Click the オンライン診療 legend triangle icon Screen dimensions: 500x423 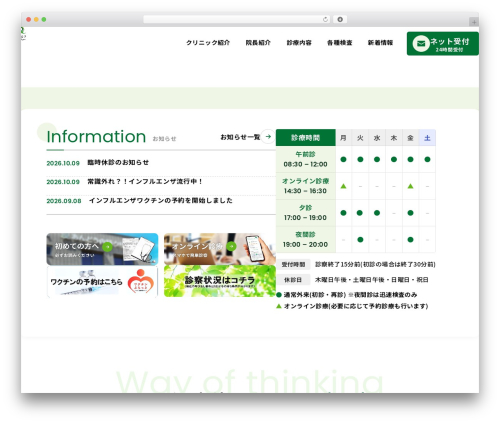[x=279, y=306]
